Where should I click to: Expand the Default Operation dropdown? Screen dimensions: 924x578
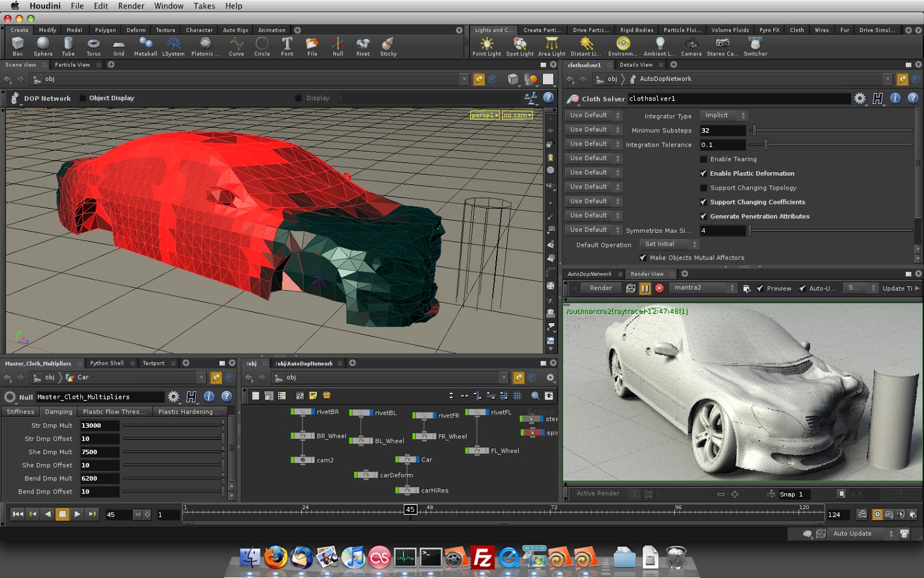[670, 244]
